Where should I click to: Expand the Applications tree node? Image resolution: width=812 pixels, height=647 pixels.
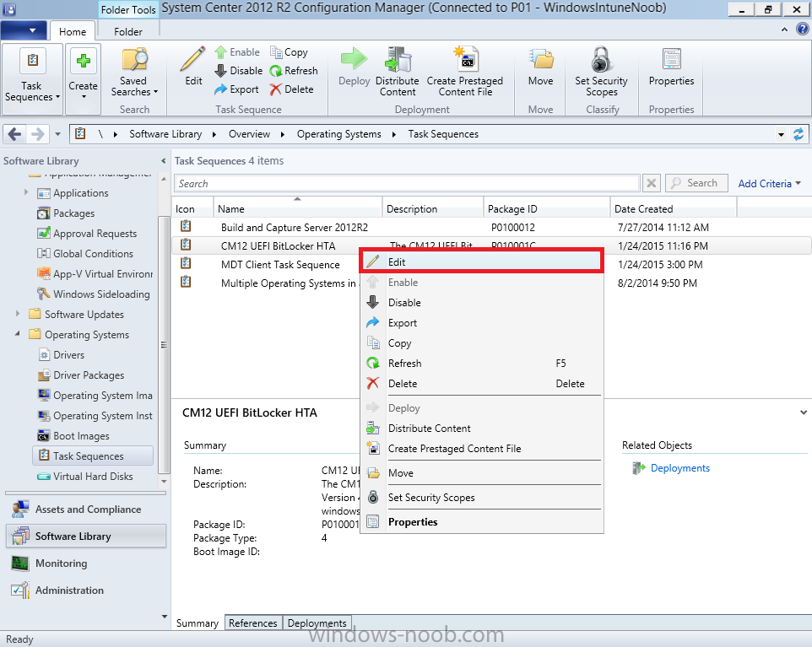tap(26, 192)
